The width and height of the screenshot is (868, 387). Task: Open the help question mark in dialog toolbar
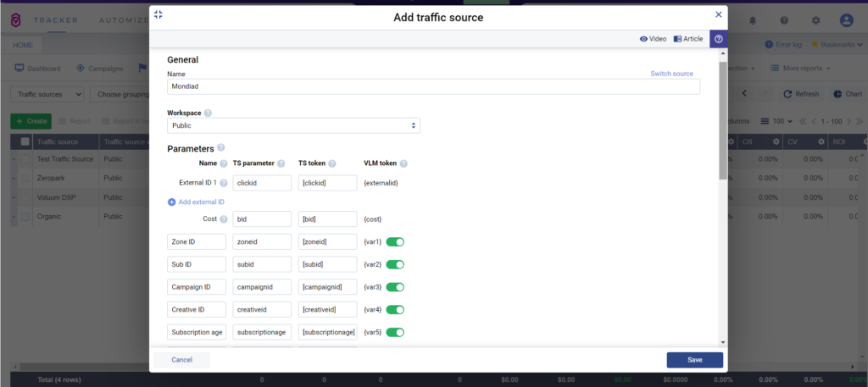[718, 39]
